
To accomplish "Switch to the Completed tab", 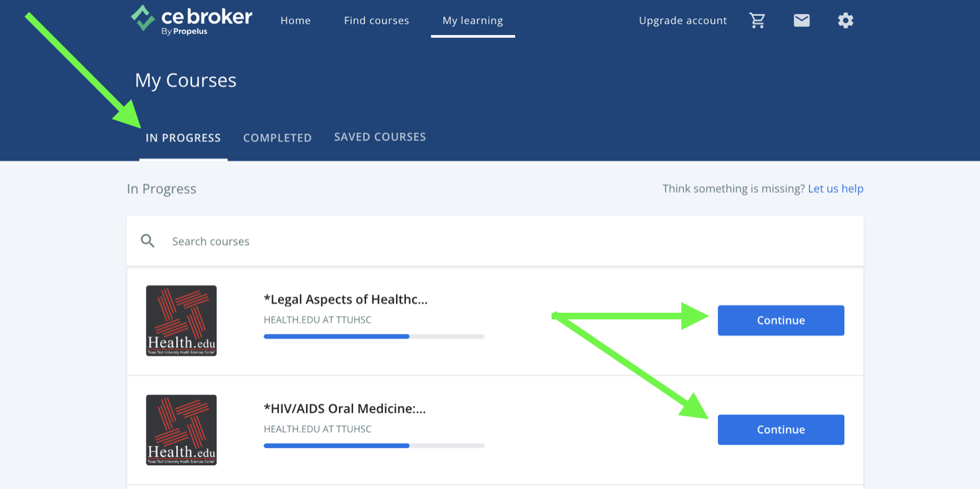I will pos(277,138).
